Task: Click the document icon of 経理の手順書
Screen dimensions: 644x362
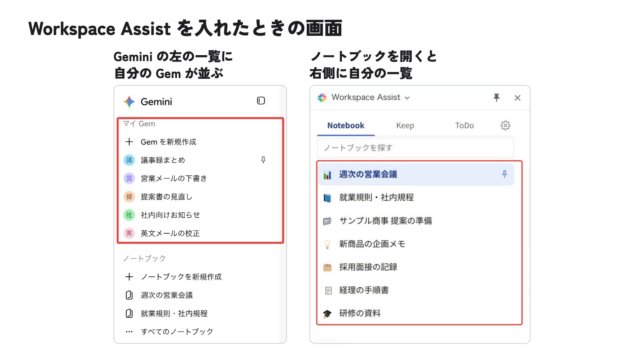Action: point(328,290)
